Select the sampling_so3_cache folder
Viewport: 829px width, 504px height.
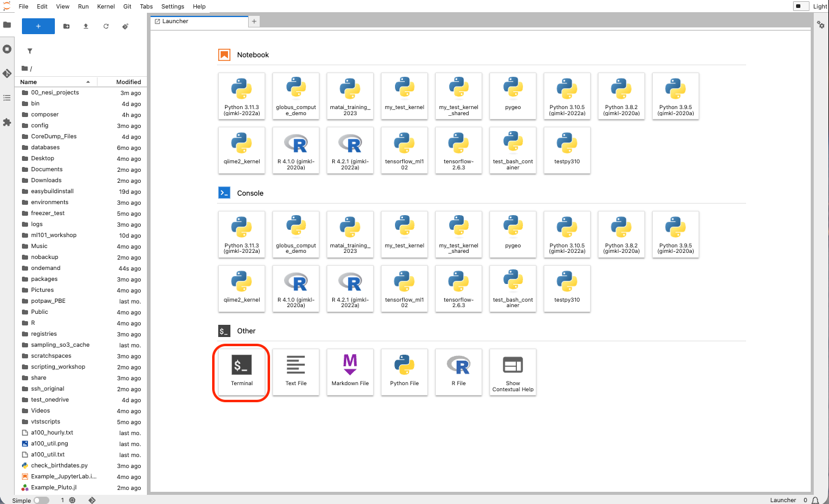(80, 345)
